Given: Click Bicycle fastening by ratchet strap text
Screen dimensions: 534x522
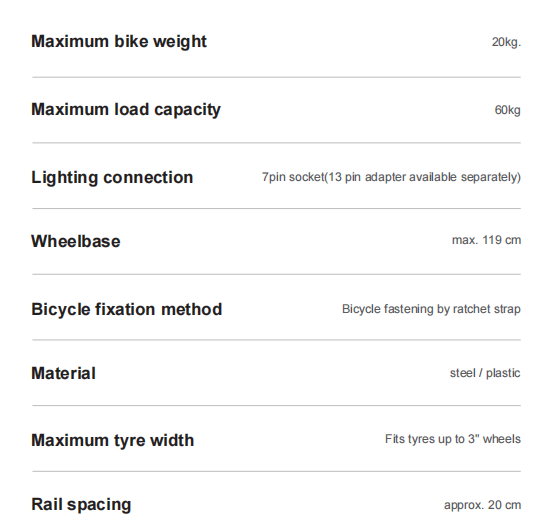Looking at the screenshot, I should (x=431, y=309).
